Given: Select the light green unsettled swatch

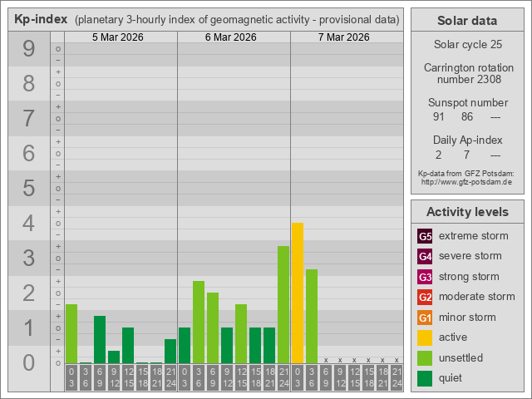Looking at the screenshot, I should click(425, 358).
